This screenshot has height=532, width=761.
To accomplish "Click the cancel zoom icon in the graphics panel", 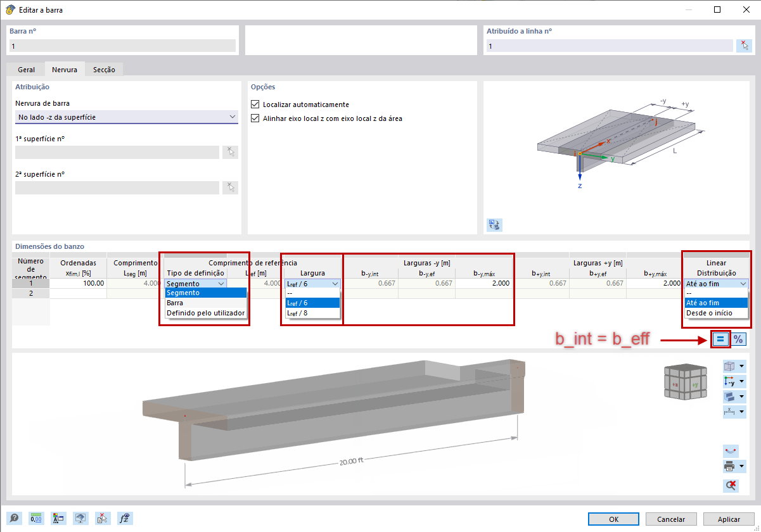I will pos(731,485).
